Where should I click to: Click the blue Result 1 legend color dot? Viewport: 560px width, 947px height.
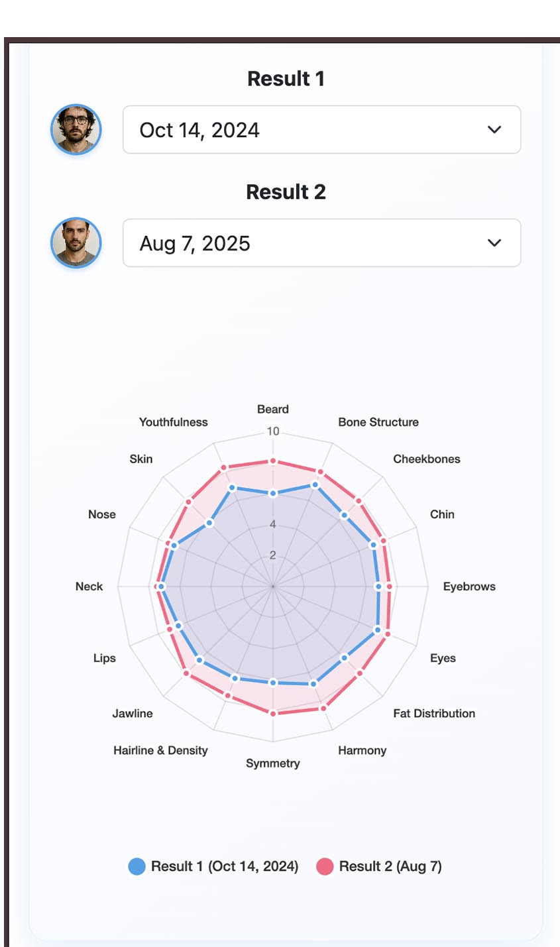click(x=137, y=866)
